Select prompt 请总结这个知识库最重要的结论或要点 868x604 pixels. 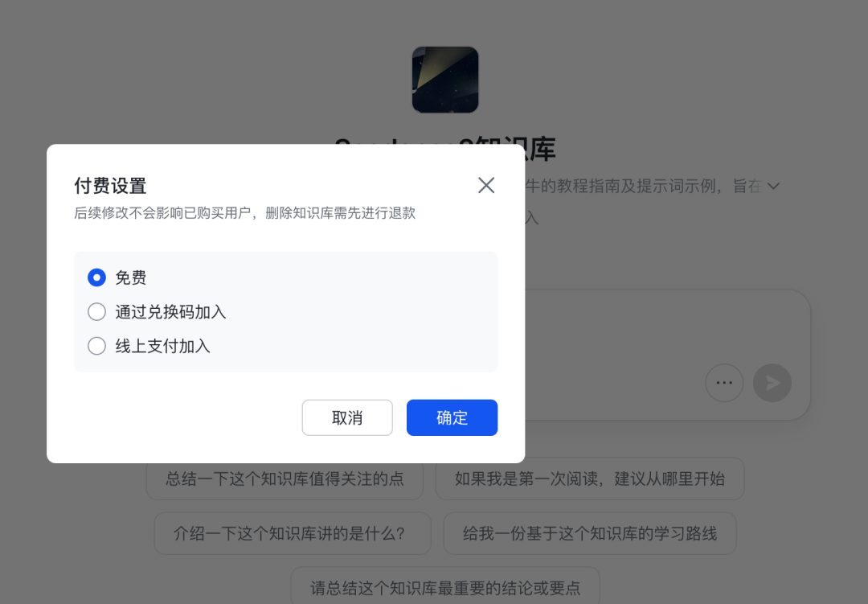coord(445,586)
